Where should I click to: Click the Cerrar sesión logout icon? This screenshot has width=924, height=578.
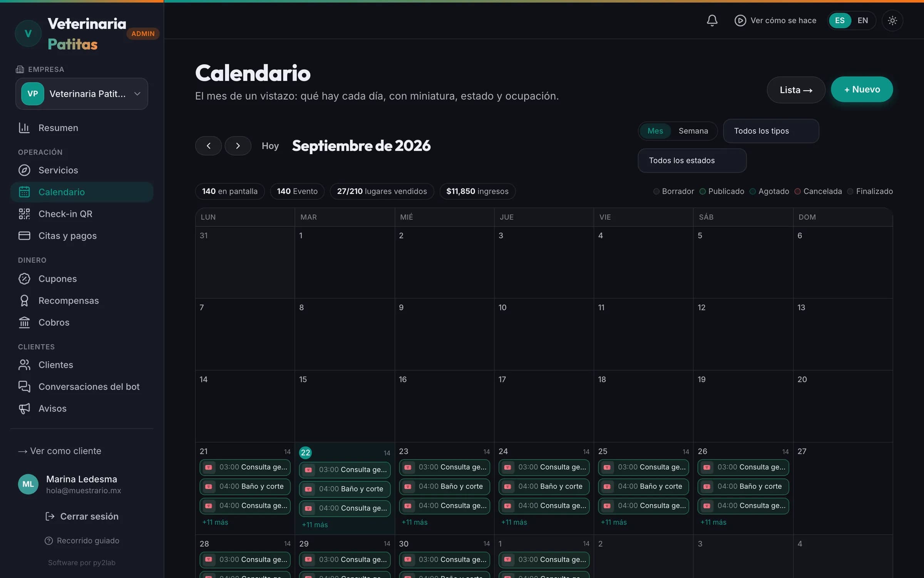click(x=50, y=516)
